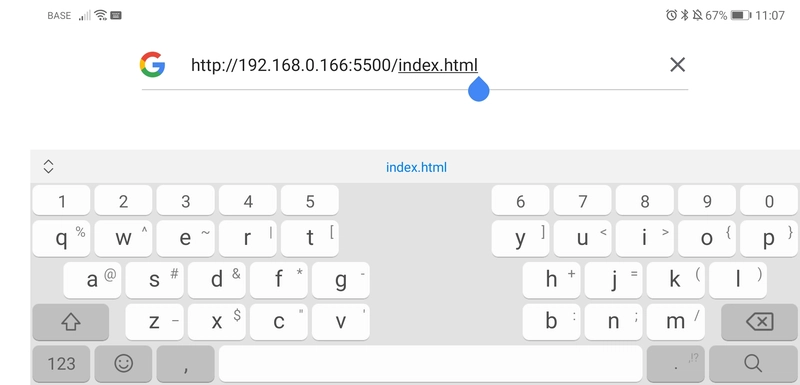Tap the comma key
Viewport: 800px width, 385px height.
[186, 364]
